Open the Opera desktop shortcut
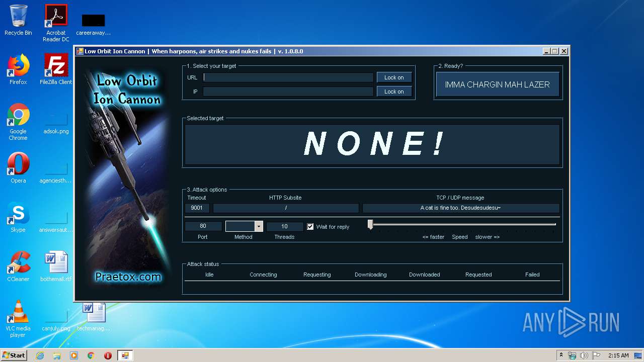Screen dimensions: 644x362 [18, 168]
